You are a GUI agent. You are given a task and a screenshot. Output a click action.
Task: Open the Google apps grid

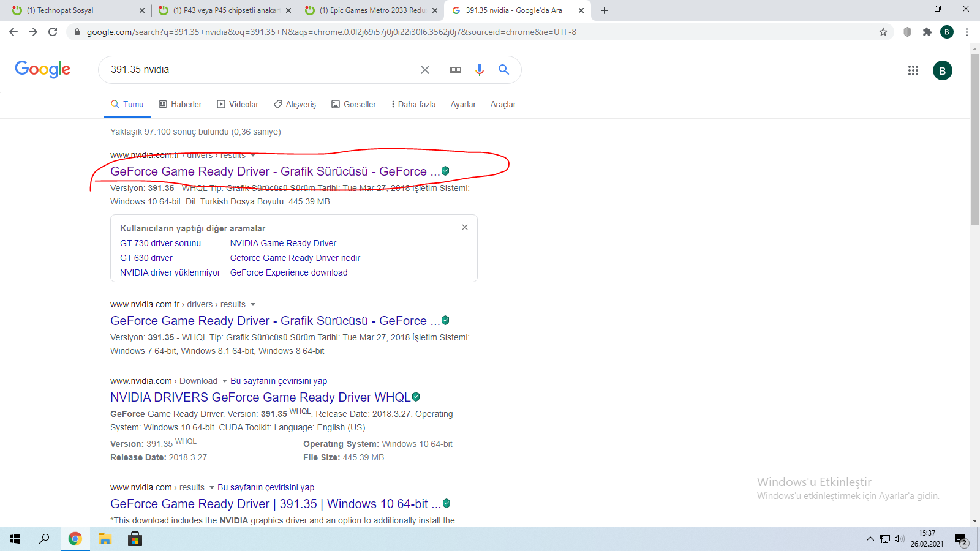coord(913,70)
